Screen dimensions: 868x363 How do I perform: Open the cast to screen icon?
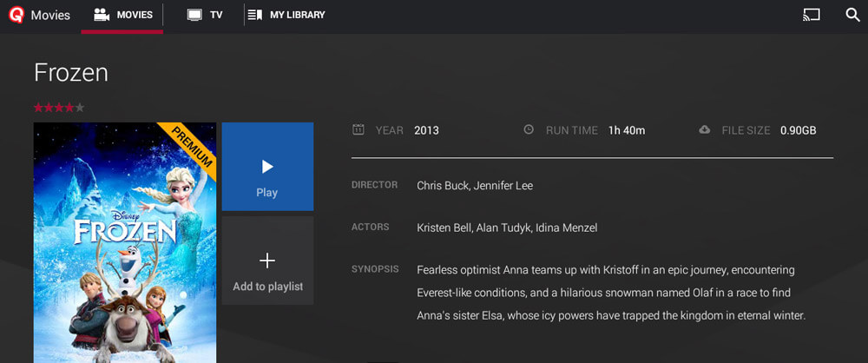[811, 15]
